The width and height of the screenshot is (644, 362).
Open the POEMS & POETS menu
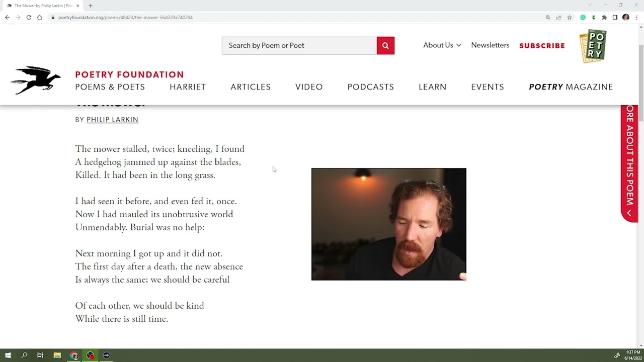110,87
